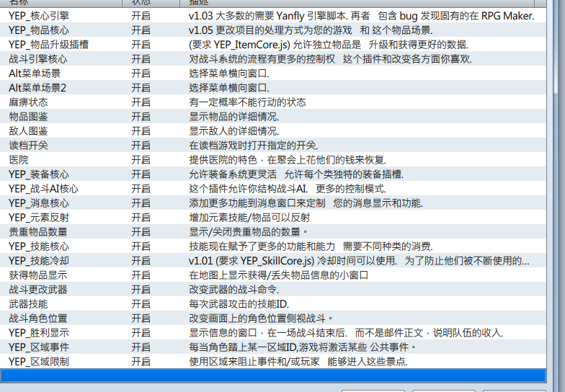The image size is (565, 392).
Task: Click the description 每次武器攻击的技能ID
Action: point(239,304)
